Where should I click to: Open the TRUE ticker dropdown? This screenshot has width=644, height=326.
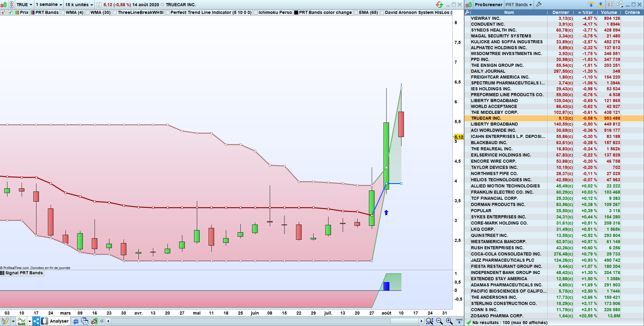coord(24,5)
